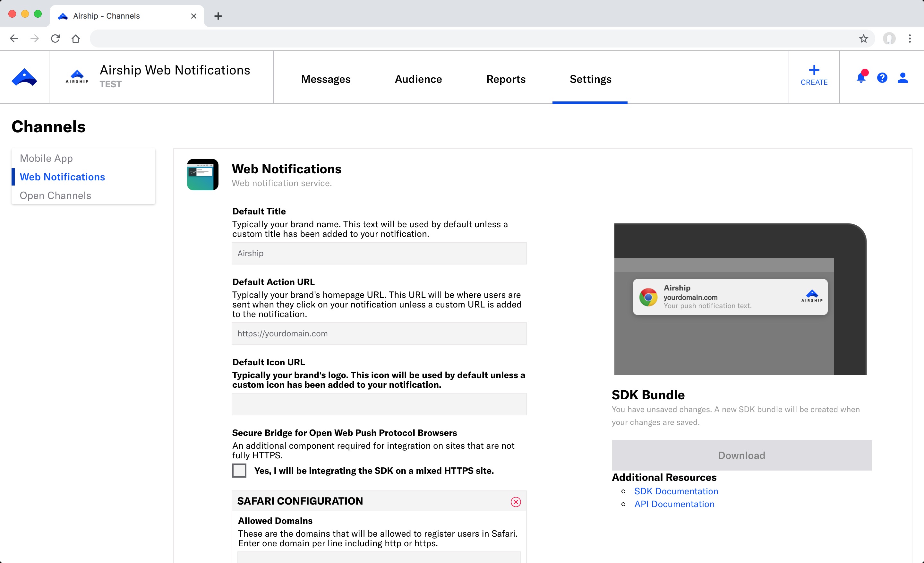Image resolution: width=924 pixels, height=563 pixels.
Task: Click the Web Notifications channel icon
Action: [202, 175]
